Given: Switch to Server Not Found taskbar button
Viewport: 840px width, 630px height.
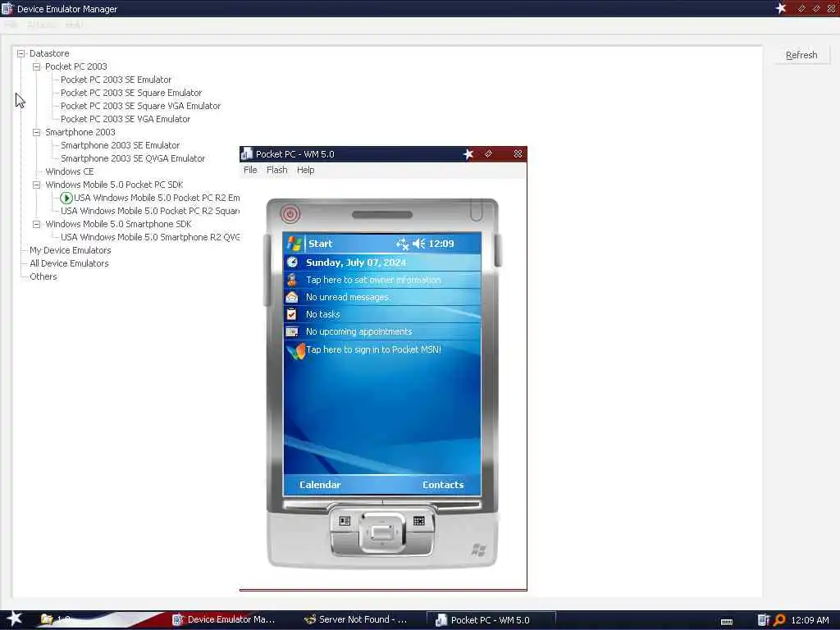Looking at the screenshot, I should coord(356,619).
